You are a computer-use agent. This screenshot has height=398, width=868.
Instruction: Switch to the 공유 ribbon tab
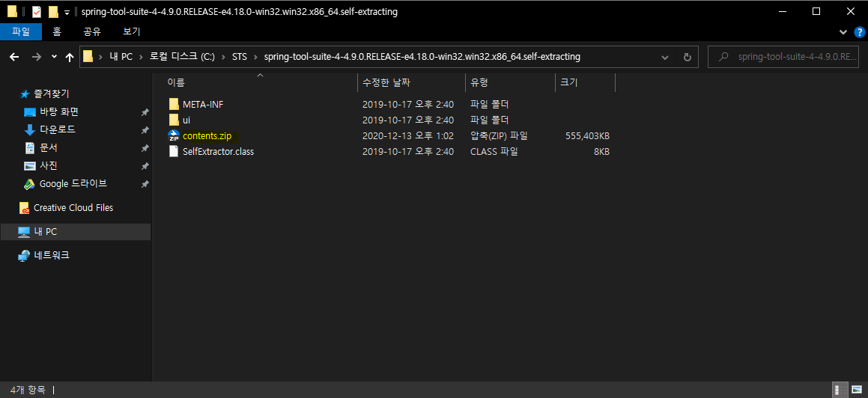[x=91, y=32]
